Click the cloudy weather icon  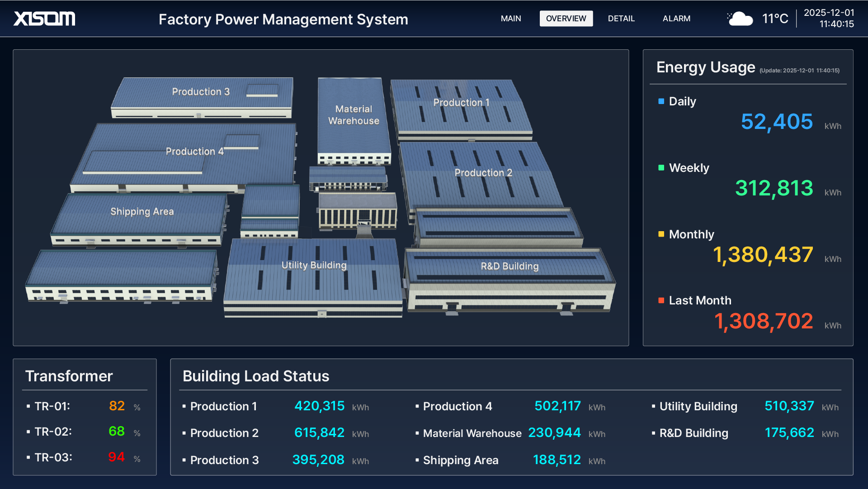point(740,19)
